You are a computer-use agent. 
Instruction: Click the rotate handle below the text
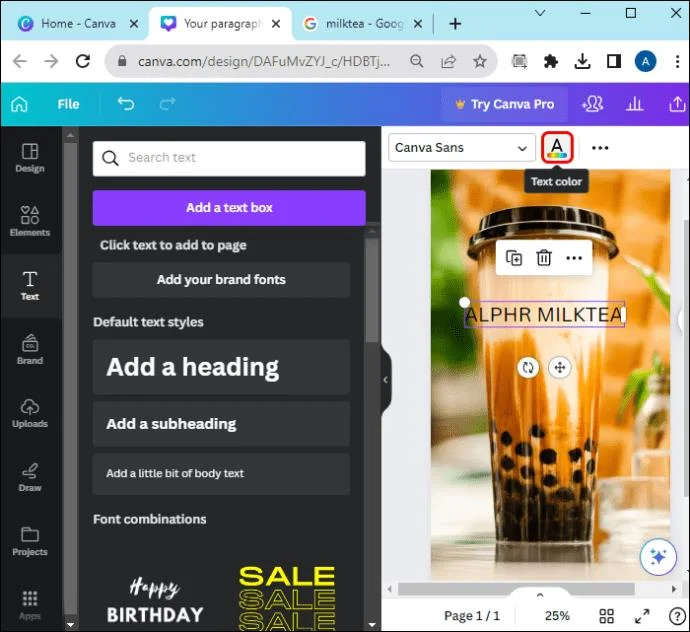click(x=528, y=367)
